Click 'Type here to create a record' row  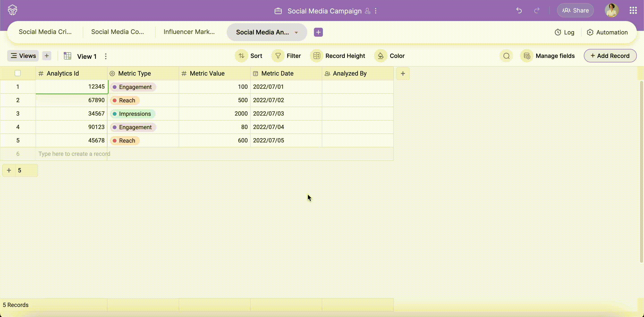pyautogui.click(x=74, y=154)
